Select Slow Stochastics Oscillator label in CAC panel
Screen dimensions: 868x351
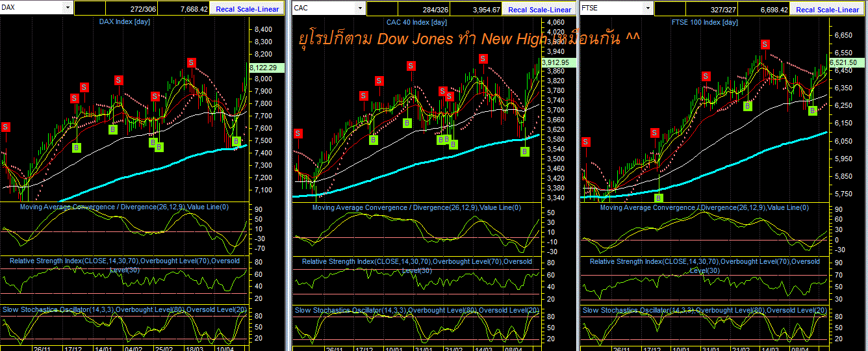416,310
